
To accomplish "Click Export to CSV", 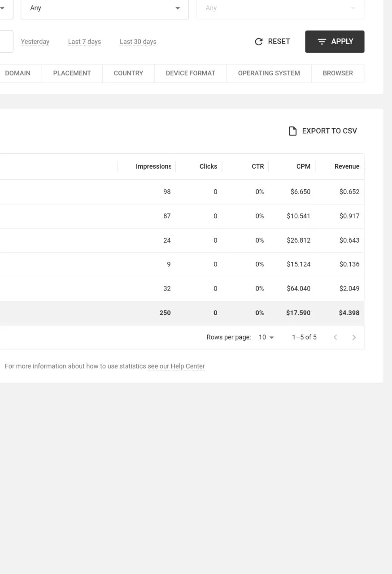I will pyautogui.click(x=323, y=131).
